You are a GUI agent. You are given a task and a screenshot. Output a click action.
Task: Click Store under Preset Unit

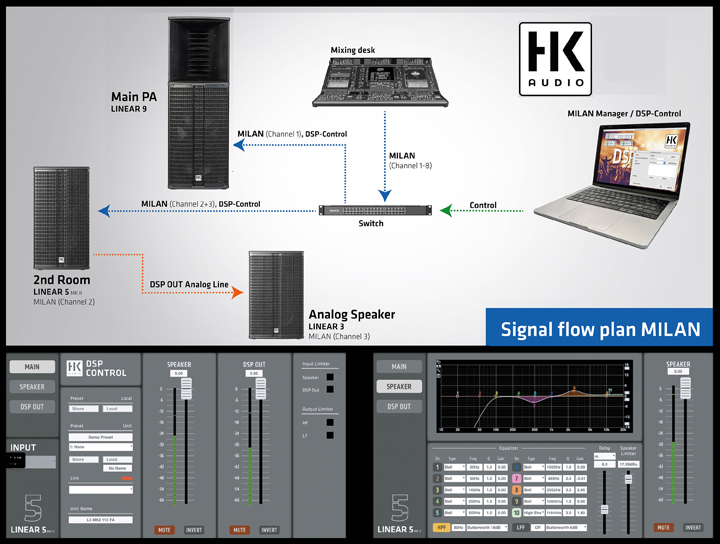(x=84, y=459)
